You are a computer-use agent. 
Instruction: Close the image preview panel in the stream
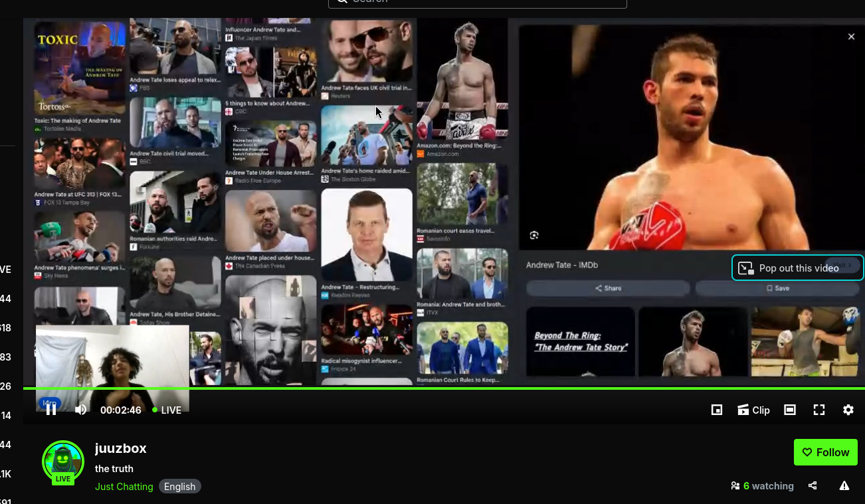tap(851, 37)
